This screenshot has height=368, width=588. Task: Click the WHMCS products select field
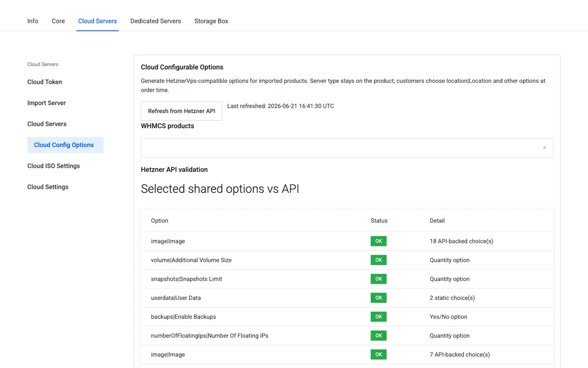[347, 148]
